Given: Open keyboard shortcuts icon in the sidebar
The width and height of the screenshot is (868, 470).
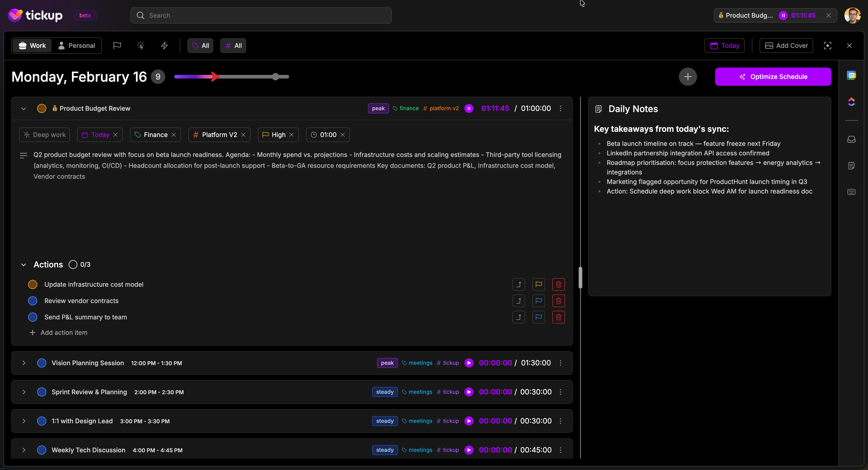Looking at the screenshot, I should (x=852, y=191).
